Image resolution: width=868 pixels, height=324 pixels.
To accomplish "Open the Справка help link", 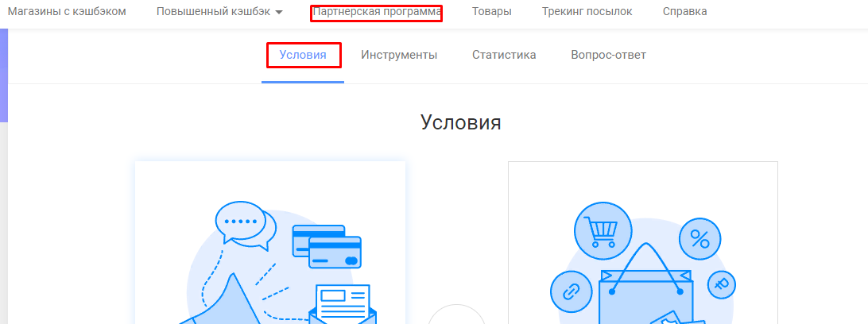I will 684,12.
